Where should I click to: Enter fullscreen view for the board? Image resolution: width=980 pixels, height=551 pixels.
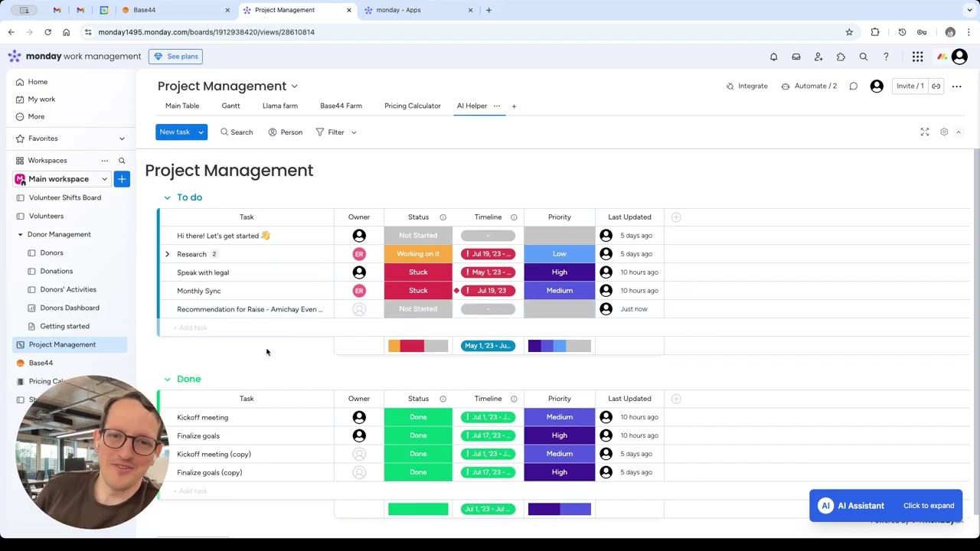925,132
